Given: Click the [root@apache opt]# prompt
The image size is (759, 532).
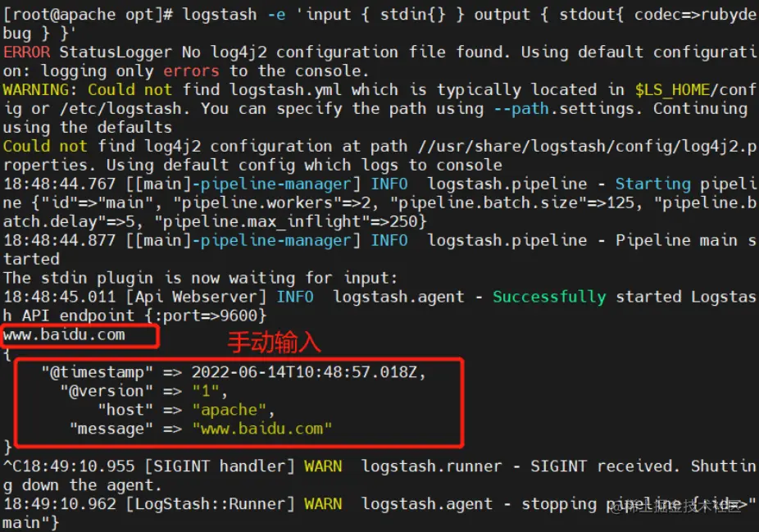Looking at the screenshot, I should tap(88, 15).
